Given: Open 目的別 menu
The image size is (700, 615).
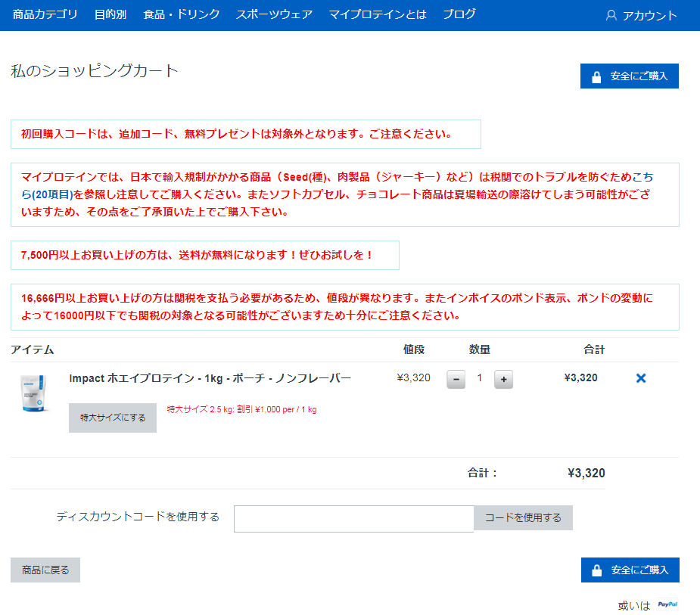Looking at the screenshot, I should 110,14.
